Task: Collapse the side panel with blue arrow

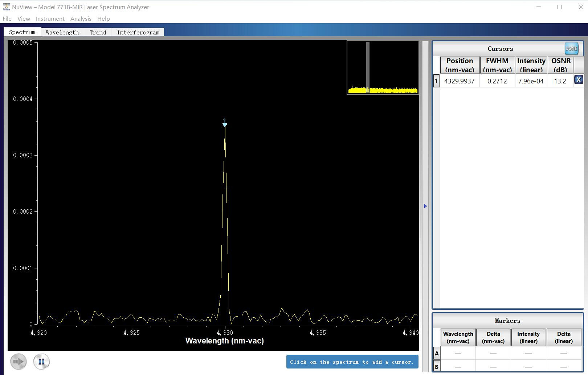Action: [425, 206]
